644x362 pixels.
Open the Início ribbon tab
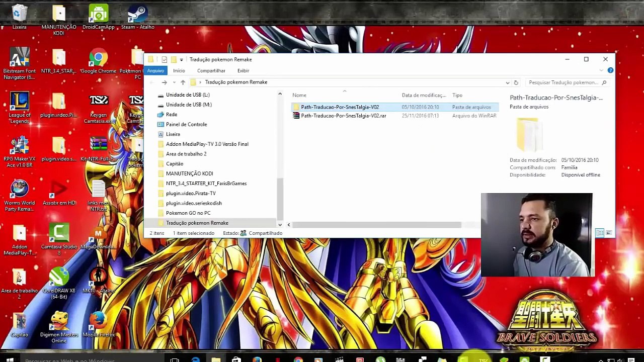pos(179,71)
